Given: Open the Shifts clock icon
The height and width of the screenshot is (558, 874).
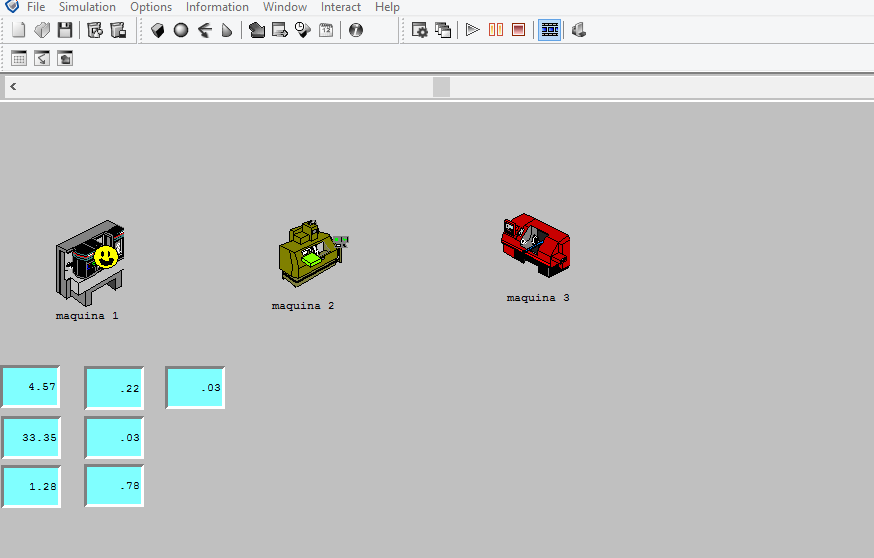Looking at the screenshot, I should pos(303,30).
